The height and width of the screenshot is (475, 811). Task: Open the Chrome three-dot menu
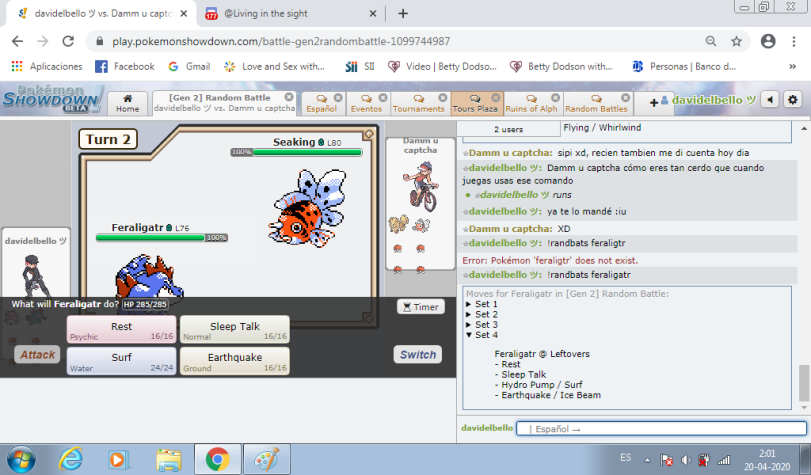793,41
